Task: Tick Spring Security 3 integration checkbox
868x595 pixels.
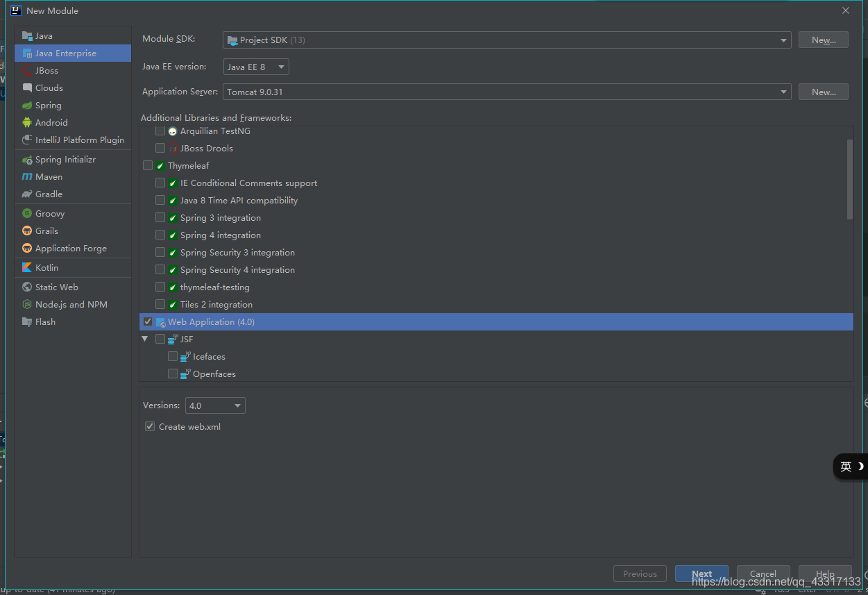Action: pos(160,253)
